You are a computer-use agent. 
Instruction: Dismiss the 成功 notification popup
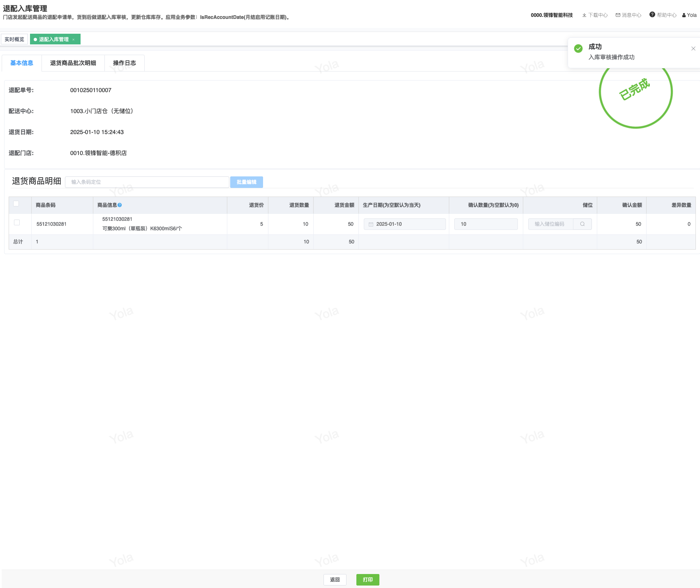pos(693,49)
